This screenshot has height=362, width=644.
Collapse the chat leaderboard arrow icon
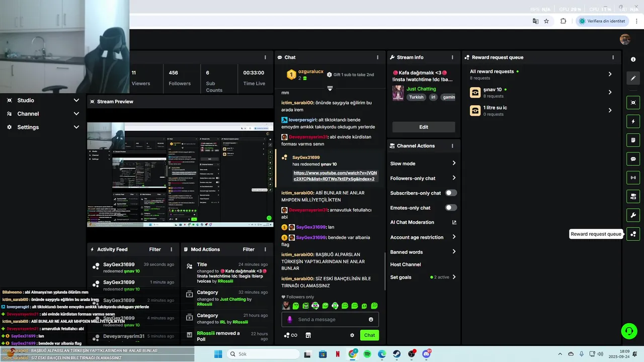point(330,88)
